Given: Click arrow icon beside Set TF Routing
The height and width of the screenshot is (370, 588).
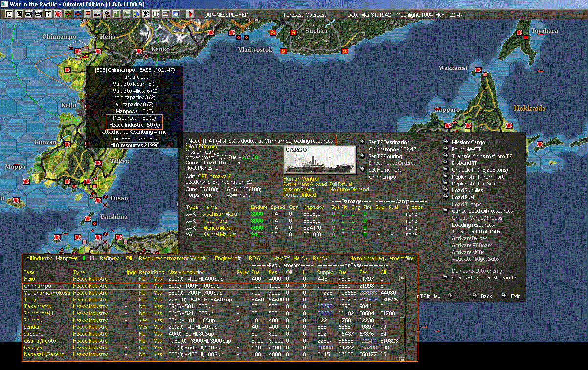Looking at the screenshot, I should click(362, 156).
